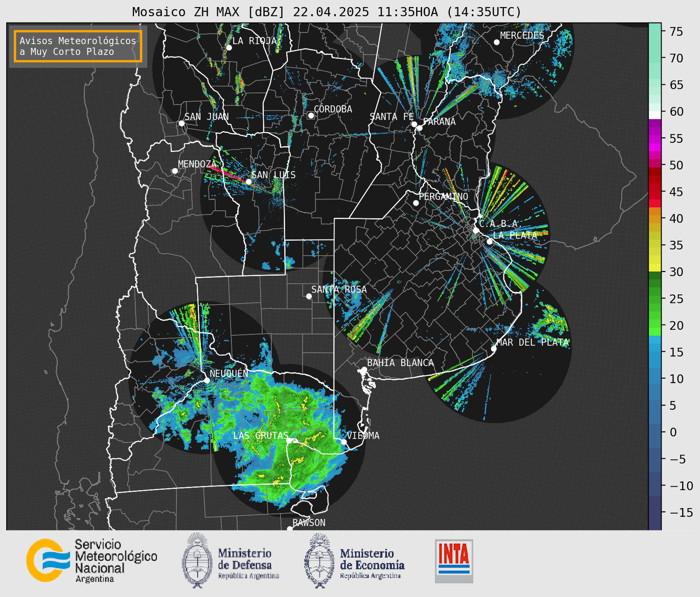
Task: Select the BAHÍA BLANCA city marker
Action: 364,369
